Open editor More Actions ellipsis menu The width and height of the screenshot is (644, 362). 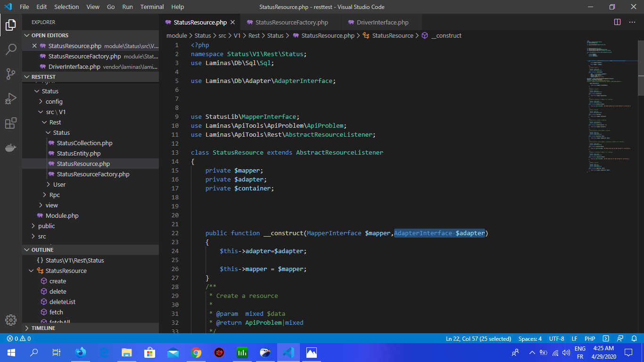click(x=633, y=22)
